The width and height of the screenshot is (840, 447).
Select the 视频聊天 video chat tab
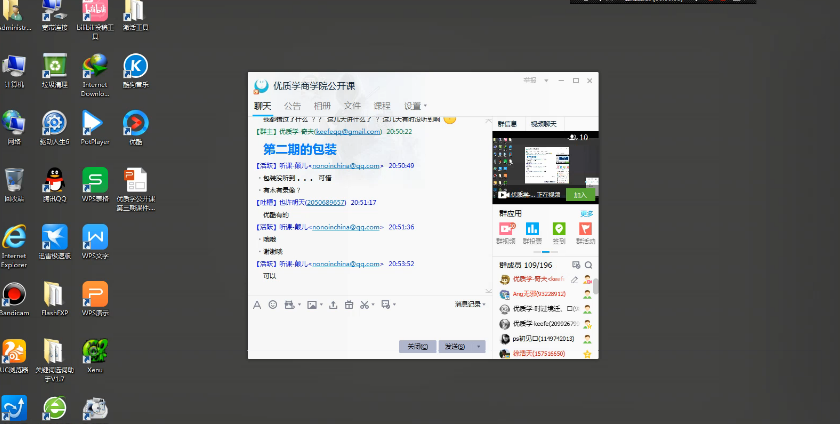tap(544, 124)
